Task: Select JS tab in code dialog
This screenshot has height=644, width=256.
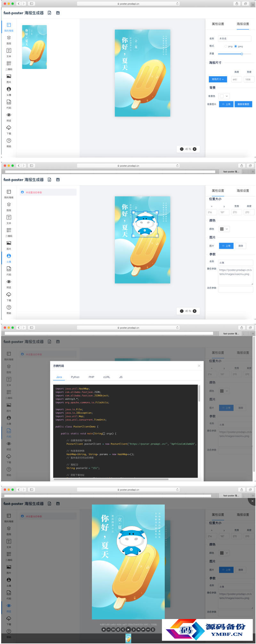Action: point(121,377)
